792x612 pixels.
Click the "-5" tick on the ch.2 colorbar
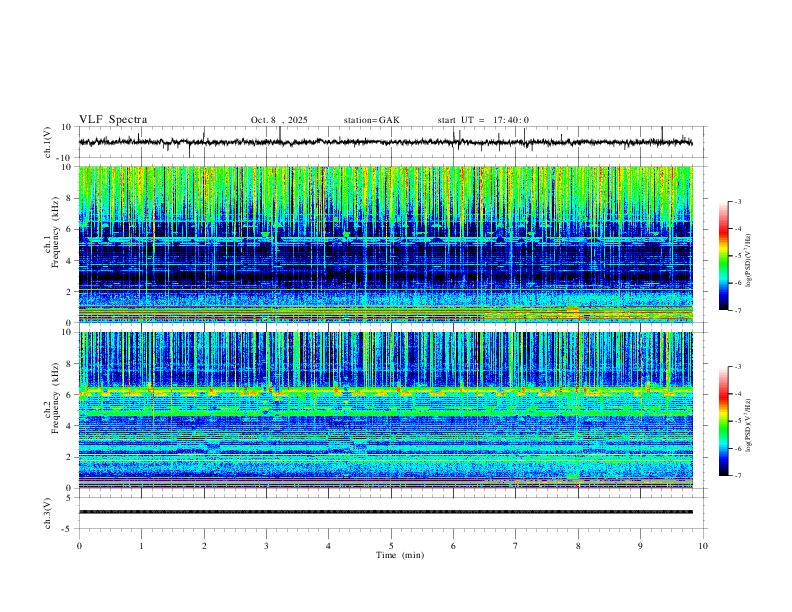738,421
